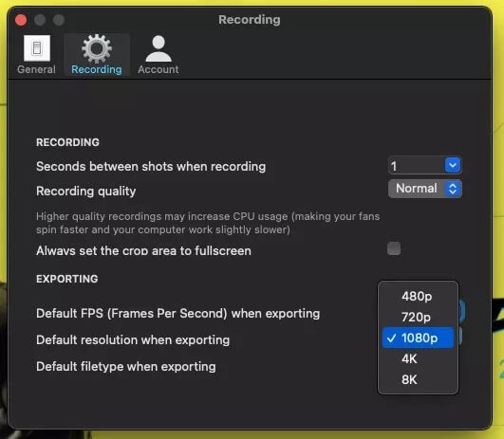Switch to the Recording preferences tab
The width and height of the screenshot is (504, 439).
[x=97, y=55]
